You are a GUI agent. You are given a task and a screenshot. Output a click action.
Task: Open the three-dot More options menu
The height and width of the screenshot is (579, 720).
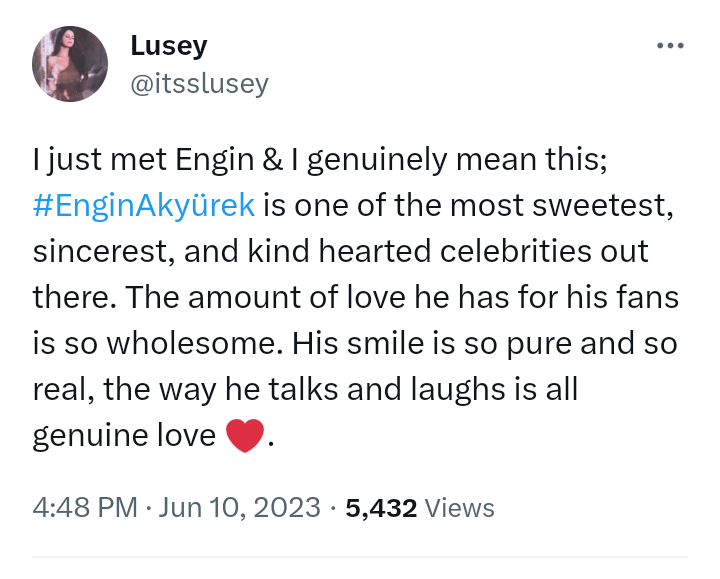point(669,46)
